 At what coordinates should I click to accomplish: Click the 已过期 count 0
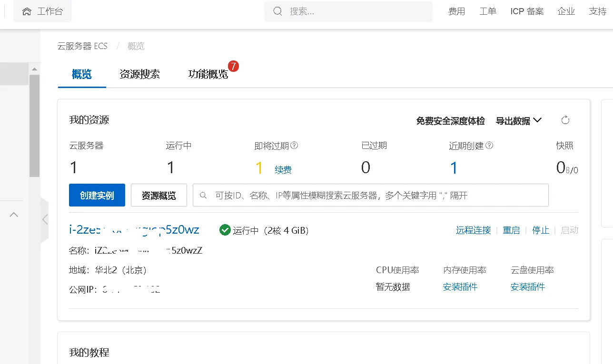(366, 167)
